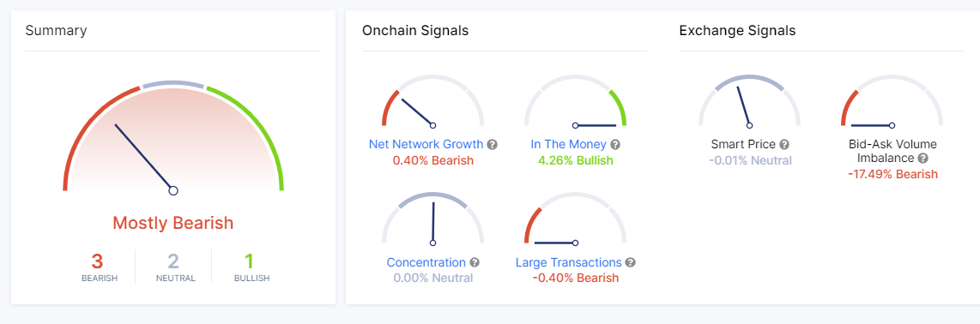Click the Mostly Bearish summary gauge
980x324 pixels.
(x=173, y=136)
